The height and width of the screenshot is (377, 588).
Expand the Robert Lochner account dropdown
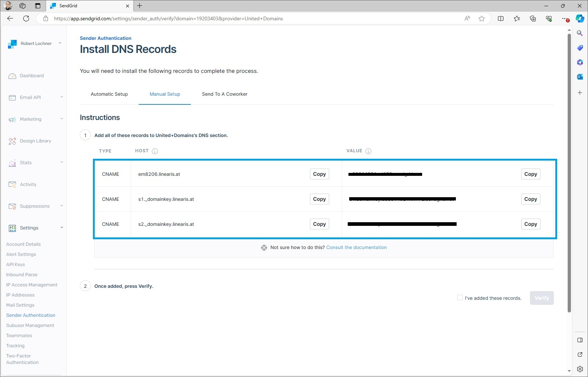point(60,43)
